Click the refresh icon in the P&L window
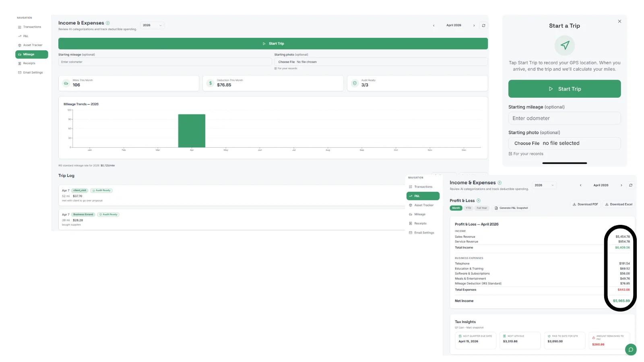Image resolution: width=644 pixels, height=362 pixels. click(x=631, y=185)
